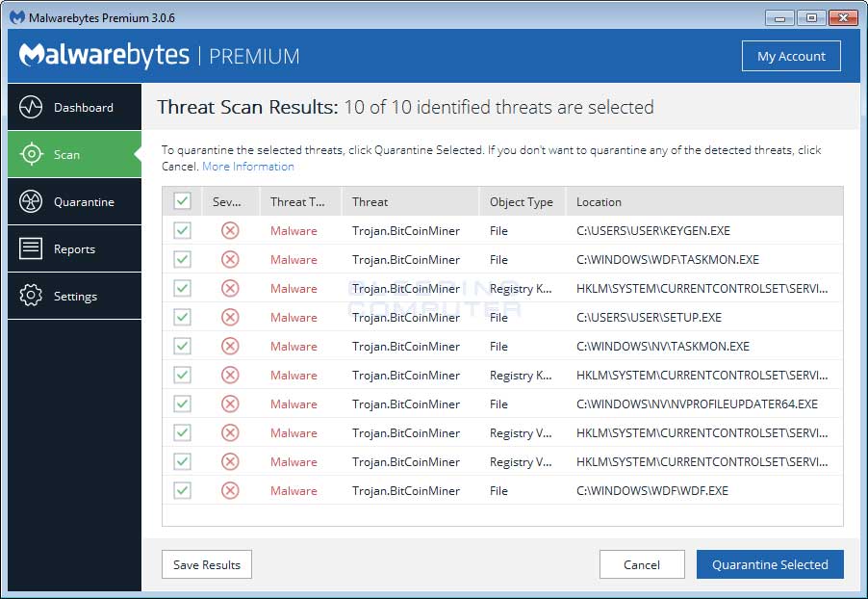The height and width of the screenshot is (599, 868).
Task: Click the severity icon for WDF.EXE row
Action: [230, 490]
